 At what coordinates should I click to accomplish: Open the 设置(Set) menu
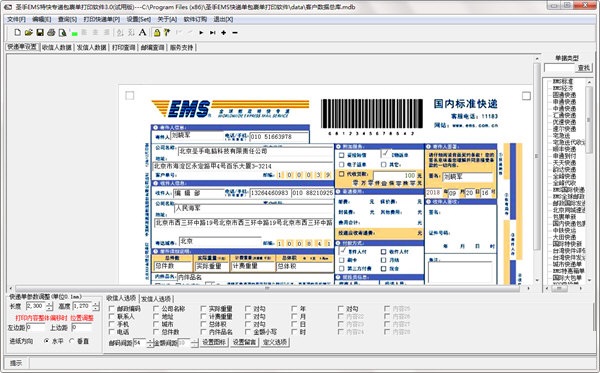(139, 19)
